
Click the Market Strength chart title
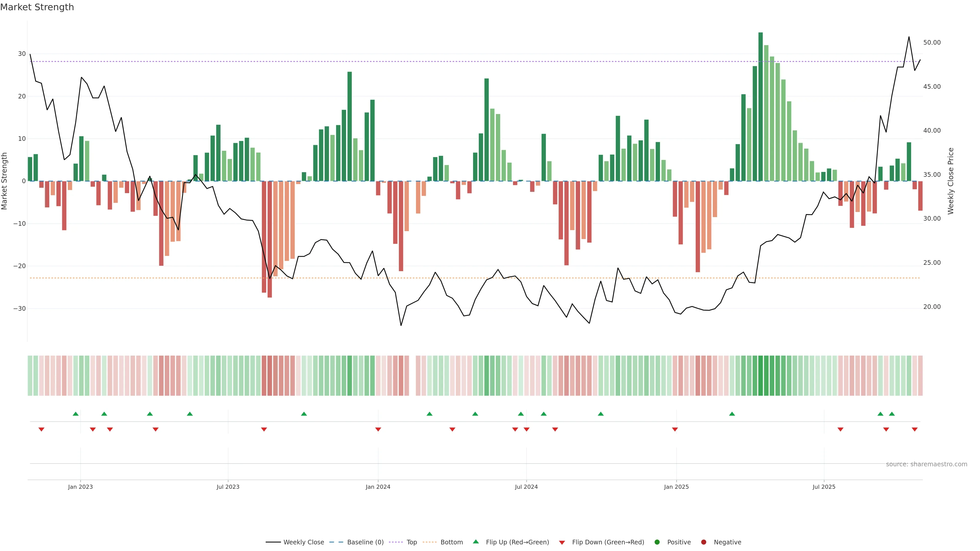pyautogui.click(x=37, y=7)
